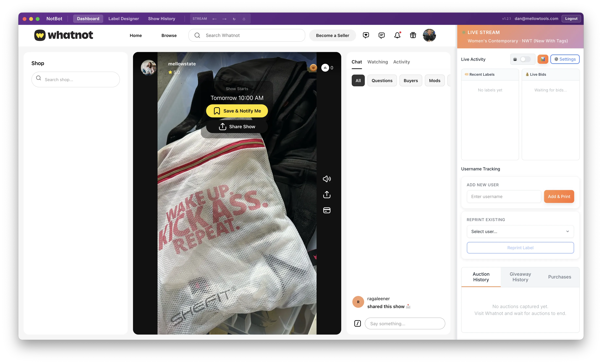
Task: Open slash commands next to chat input
Action: [x=357, y=323]
